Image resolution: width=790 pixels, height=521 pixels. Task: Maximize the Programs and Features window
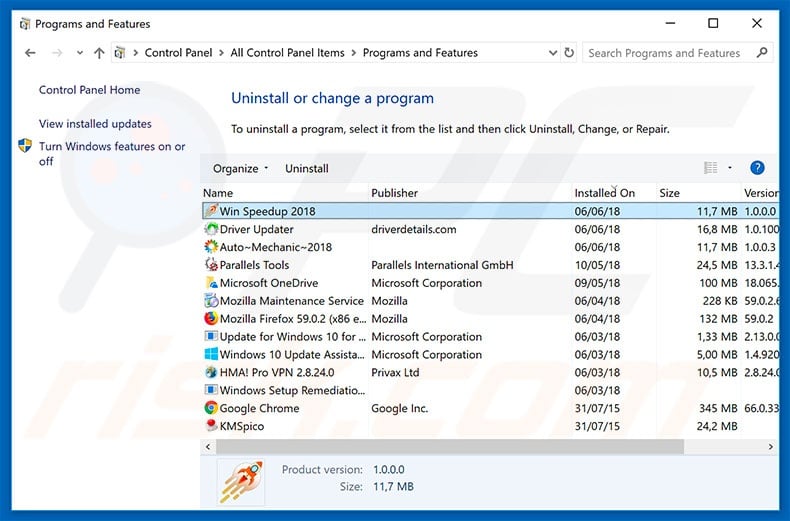[x=713, y=23]
